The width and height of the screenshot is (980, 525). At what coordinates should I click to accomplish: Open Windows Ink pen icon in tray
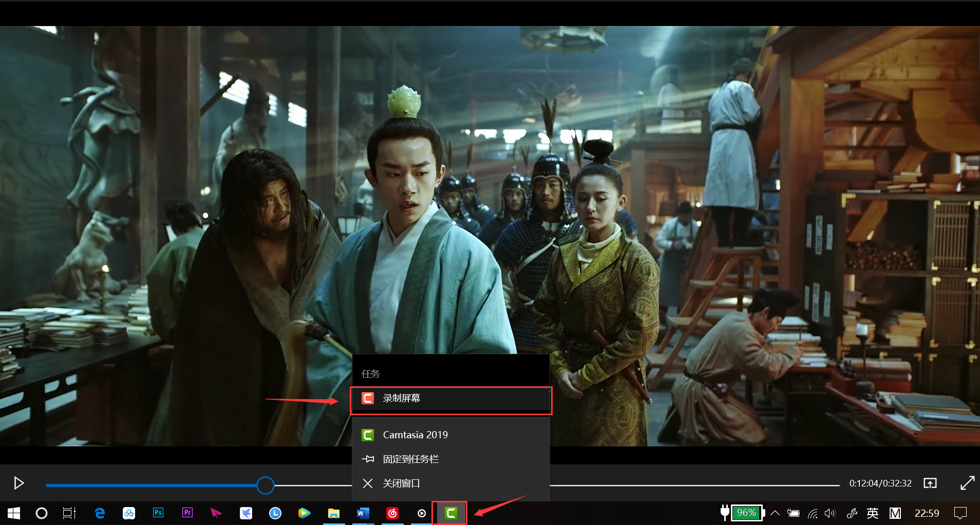coord(852,513)
